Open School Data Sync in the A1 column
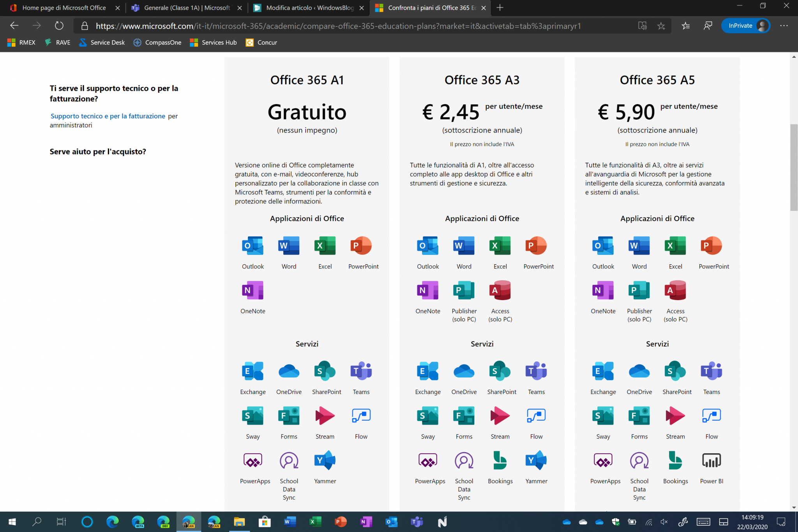This screenshot has width=798, height=532. click(x=289, y=460)
